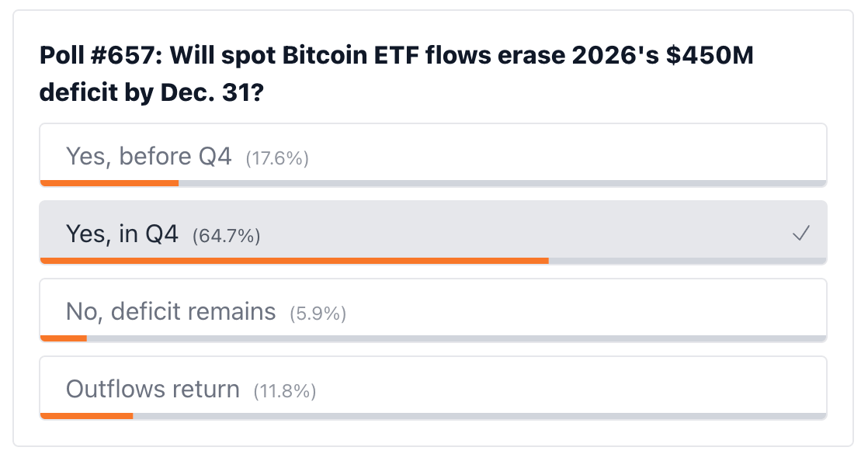
Task: Click the "deficit by Dec. 31?" title line
Action: tap(151, 92)
